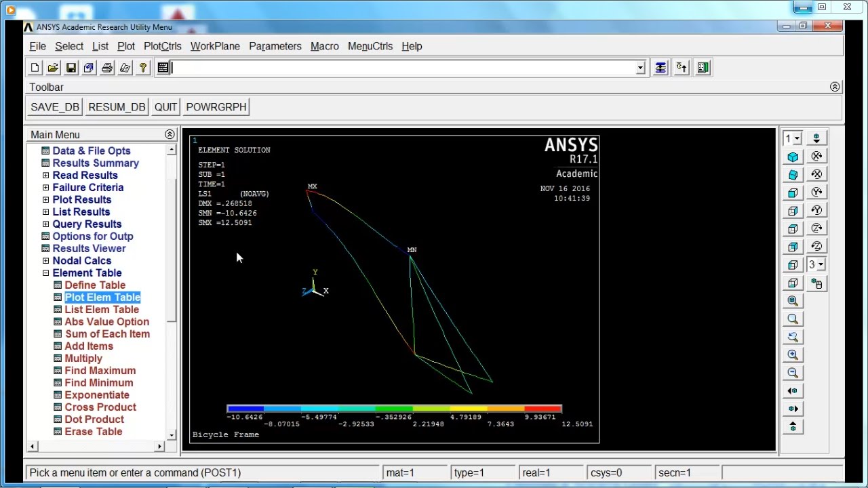Select List Elem Table item
The image size is (868, 488).
pyautogui.click(x=102, y=310)
